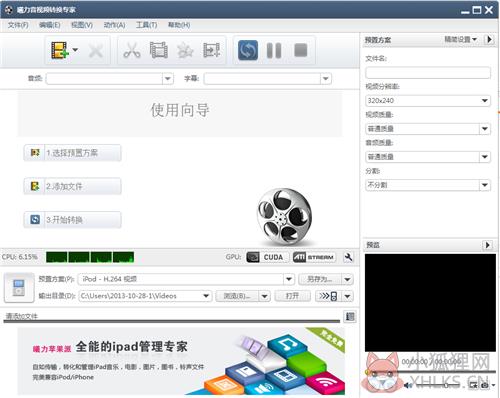Screen dimensions: 500x398
Task: Mute using the preview speaker icon
Action: (x=408, y=385)
